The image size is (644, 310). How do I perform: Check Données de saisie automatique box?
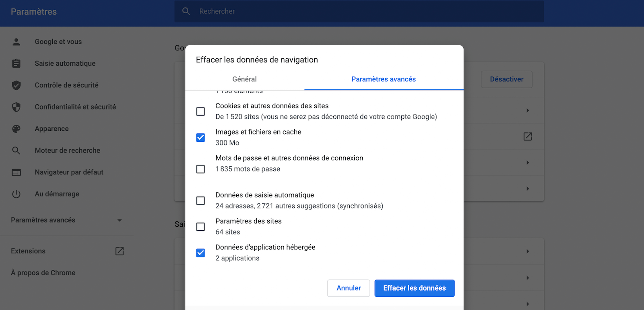[x=200, y=200]
